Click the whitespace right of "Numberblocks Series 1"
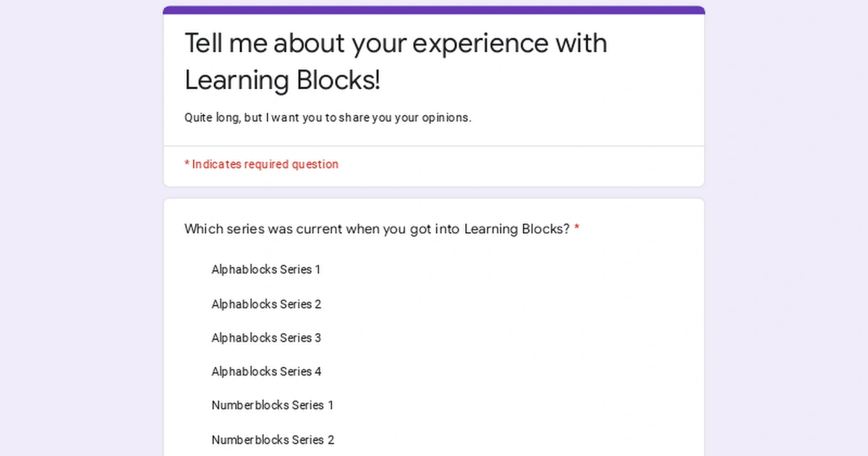Image resolution: width=868 pixels, height=456 pixels. tap(506, 405)
